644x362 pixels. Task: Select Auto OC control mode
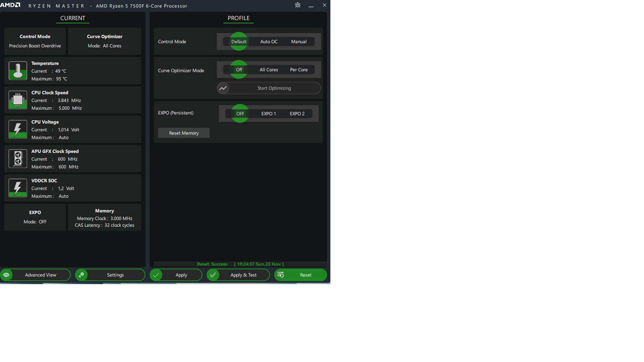click(269, 41)
